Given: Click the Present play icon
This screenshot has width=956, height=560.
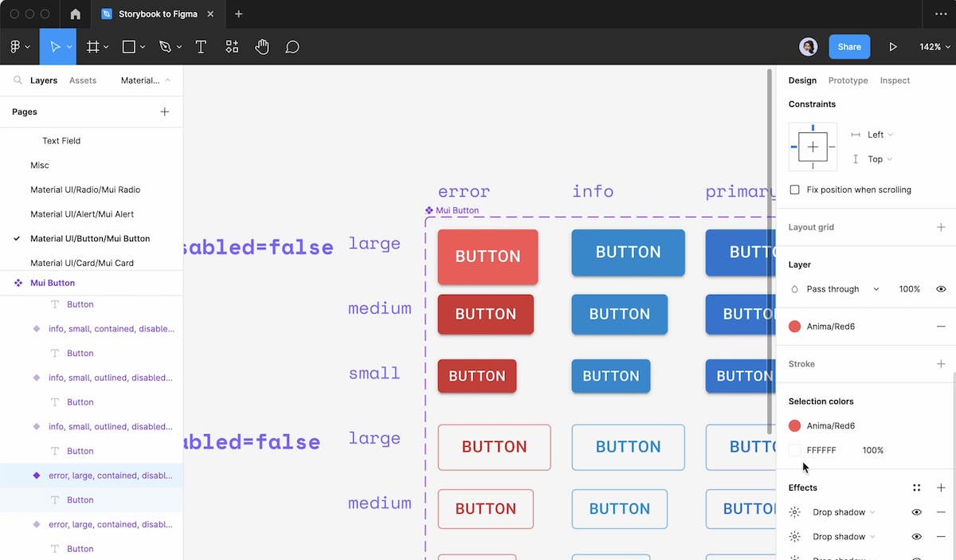Looking at the screenshot, I should click(893, 47).
